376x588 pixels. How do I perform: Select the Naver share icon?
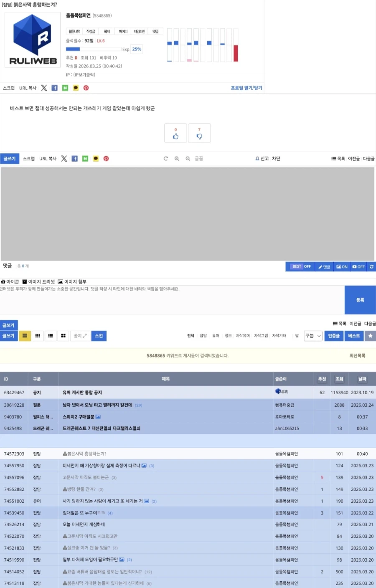[65, 88]
